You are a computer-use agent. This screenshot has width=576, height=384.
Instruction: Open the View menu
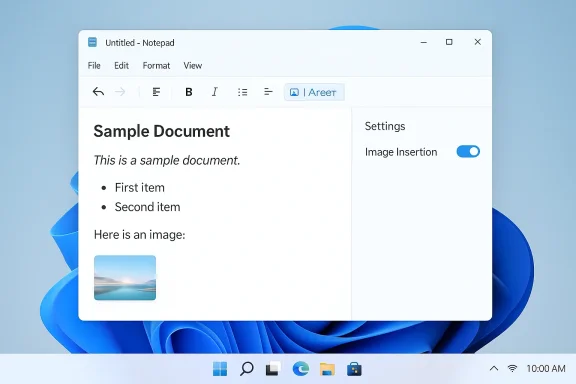click(x=193, y=65)
